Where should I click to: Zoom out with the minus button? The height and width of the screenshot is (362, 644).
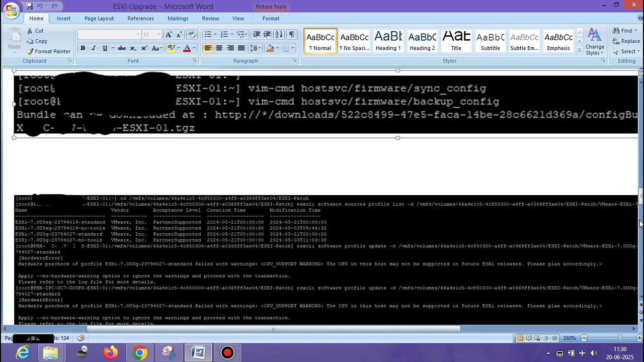[x=584, y=338]
